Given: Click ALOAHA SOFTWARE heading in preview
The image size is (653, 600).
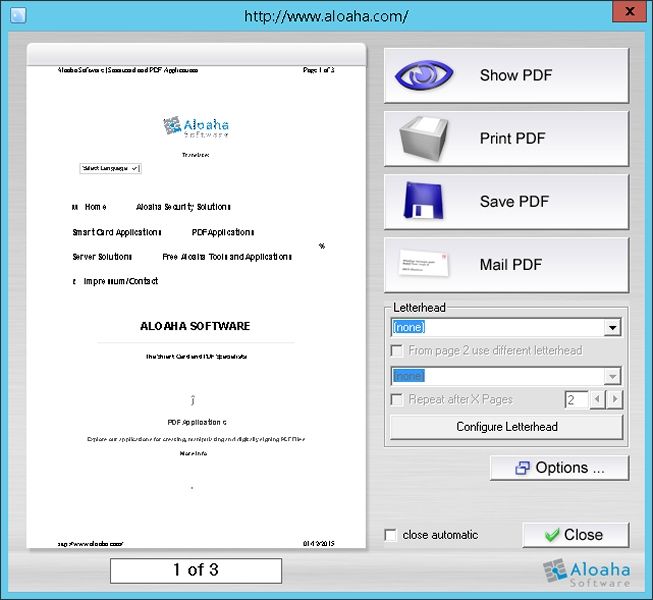Looking at the screenshot, I should [195, 326].
